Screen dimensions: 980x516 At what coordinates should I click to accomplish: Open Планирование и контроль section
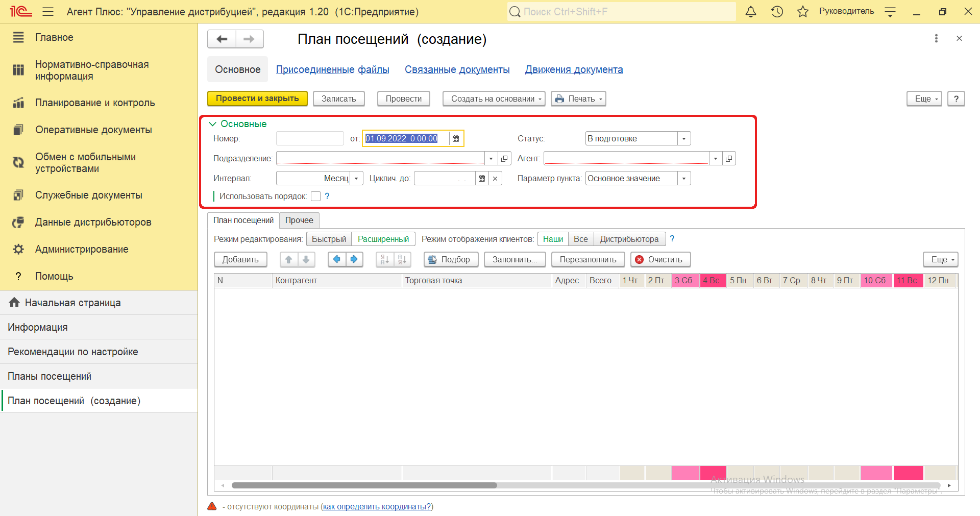click(99, 103)
